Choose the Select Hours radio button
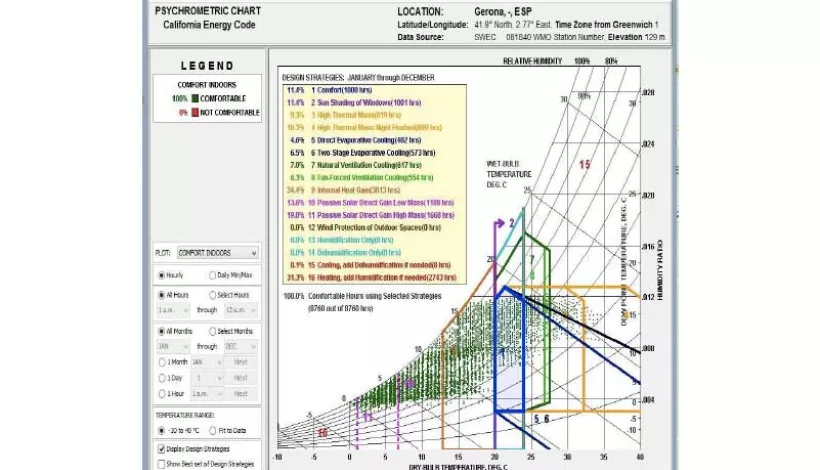This screenshot has height=470, width=820. point(212,295)
